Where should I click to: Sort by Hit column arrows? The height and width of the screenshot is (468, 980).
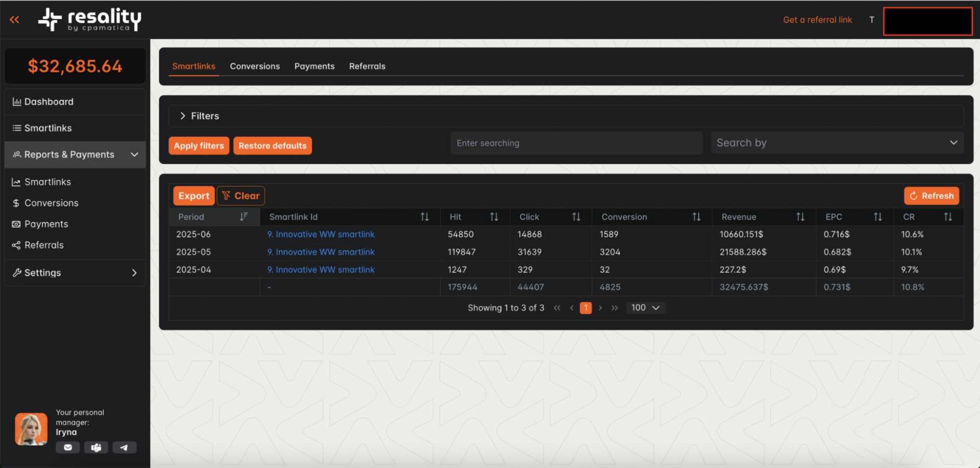click(494, 217)
